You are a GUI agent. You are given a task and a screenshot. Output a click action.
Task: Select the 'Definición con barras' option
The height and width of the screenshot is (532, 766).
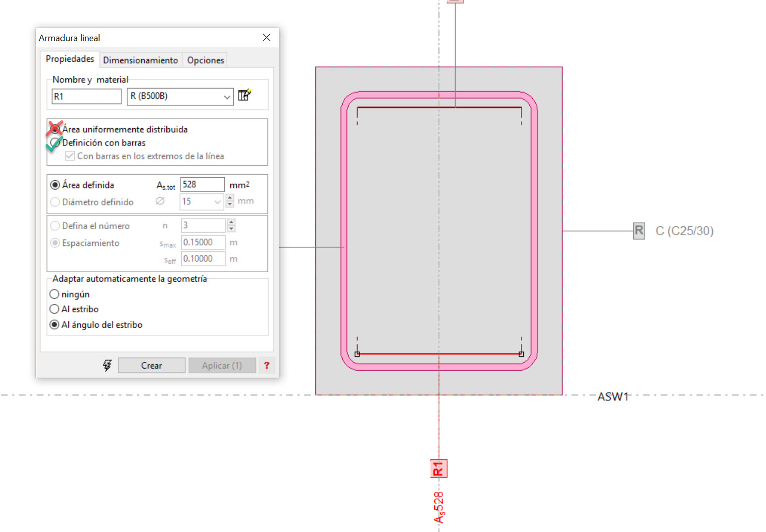(55, 143)
